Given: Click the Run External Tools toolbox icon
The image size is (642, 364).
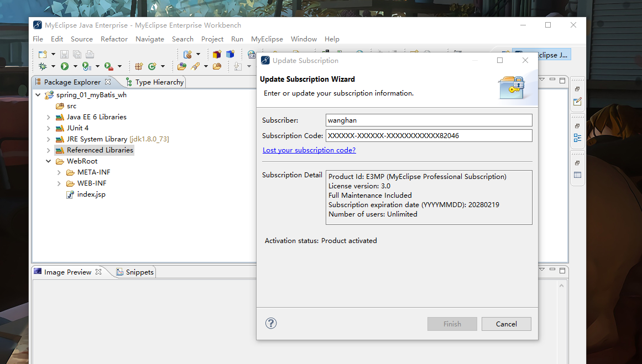Looking at the screenshot, I should click(x=109, y=66).
